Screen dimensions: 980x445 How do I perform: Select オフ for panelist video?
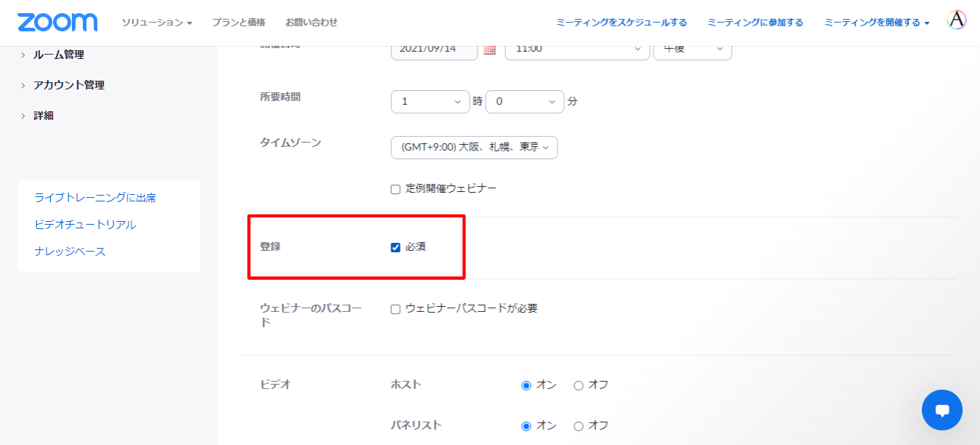pos(579,426)
